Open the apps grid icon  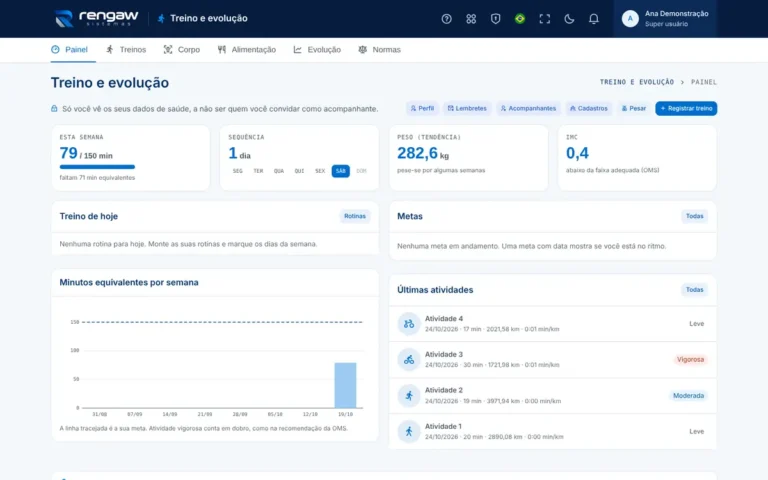pyautogui.click(x=471, y=19)
